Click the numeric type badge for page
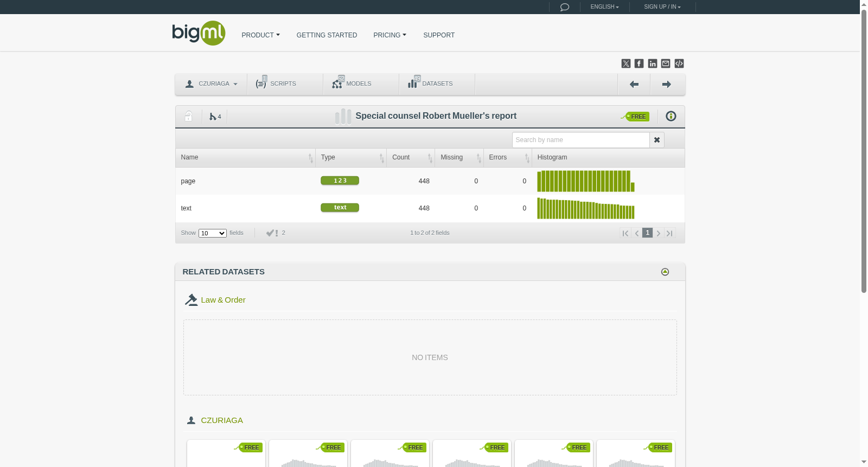This screenshot has width=868, height=467. [x=340, y=181]
